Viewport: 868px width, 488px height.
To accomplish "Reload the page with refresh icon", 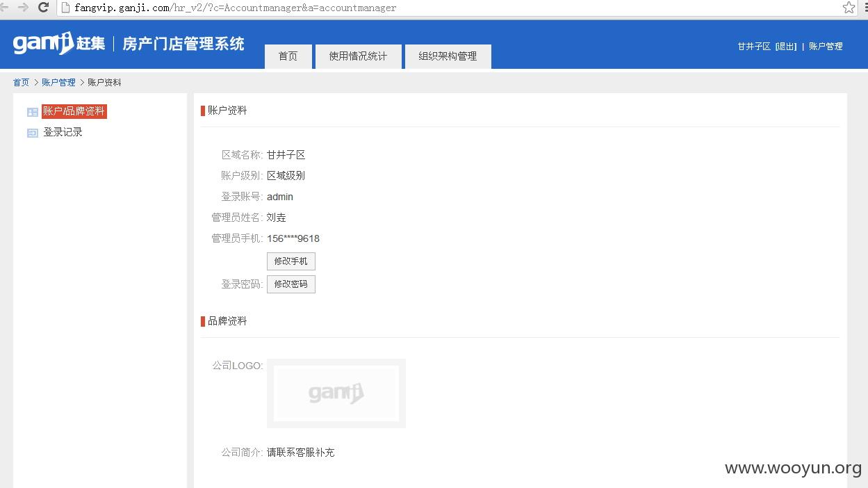I will pyautogui.click(x=43, y=8).
